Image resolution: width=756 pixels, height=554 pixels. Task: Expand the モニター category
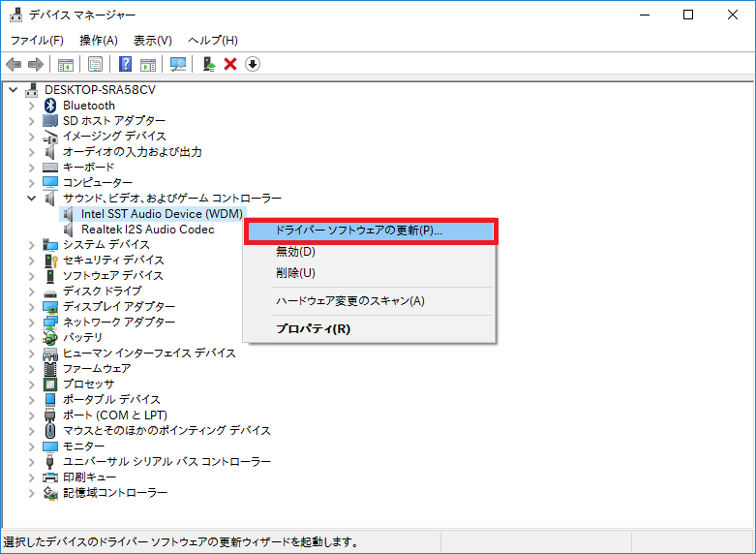coord(31,446)
